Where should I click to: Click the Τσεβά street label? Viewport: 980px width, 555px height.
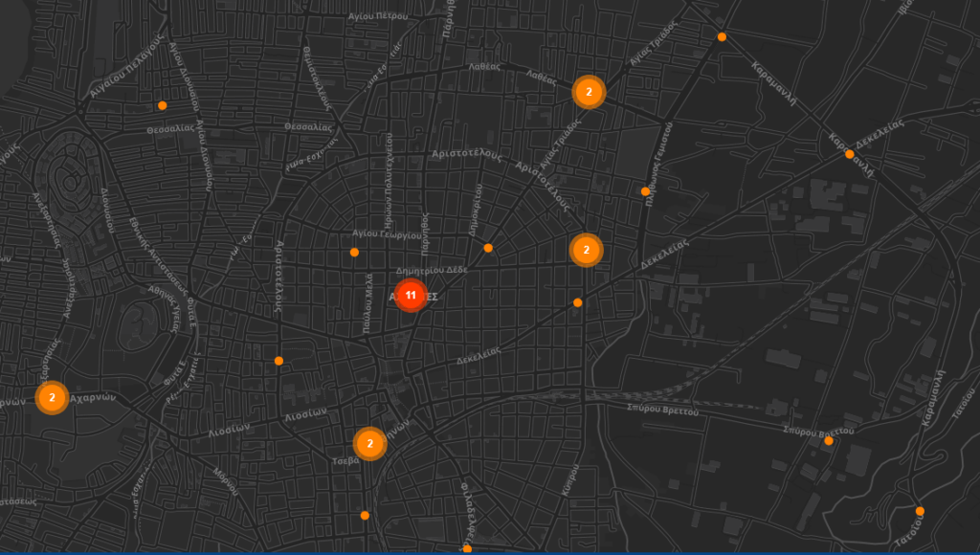(345, 461)
